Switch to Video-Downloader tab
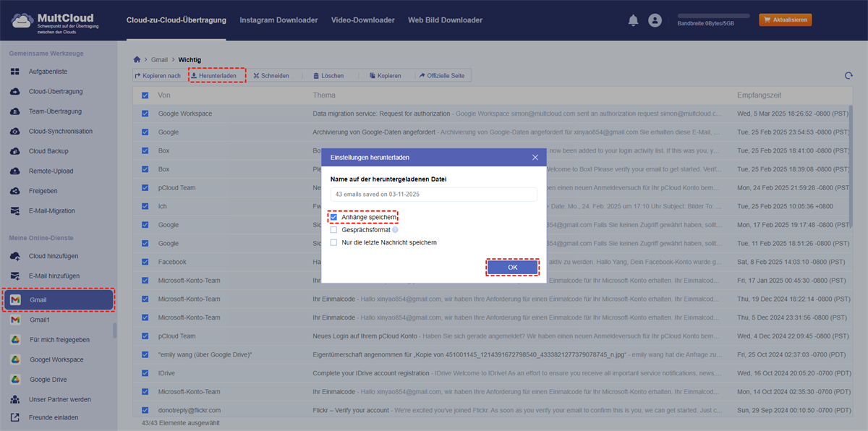Viewport: 868px width, 431px height. (363, 20)
